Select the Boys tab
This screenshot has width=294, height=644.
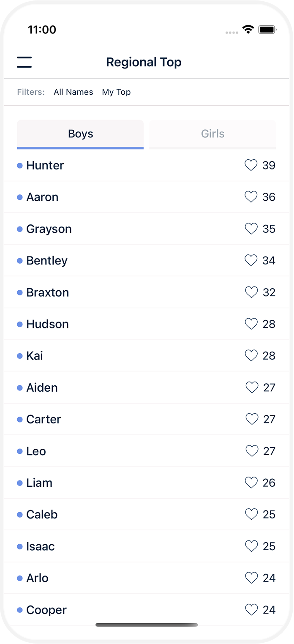(80, 134)
